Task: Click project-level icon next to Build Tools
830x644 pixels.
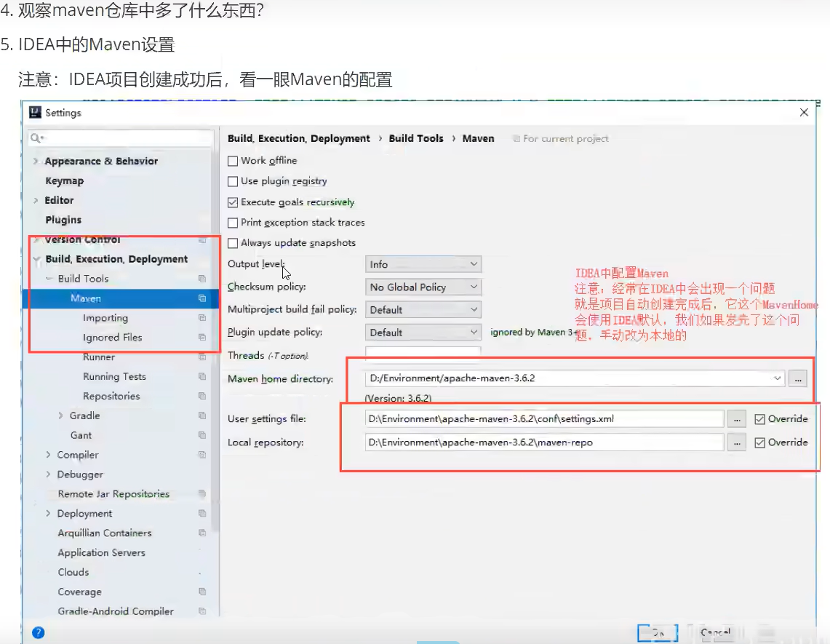Action: (x=201, y=279)
